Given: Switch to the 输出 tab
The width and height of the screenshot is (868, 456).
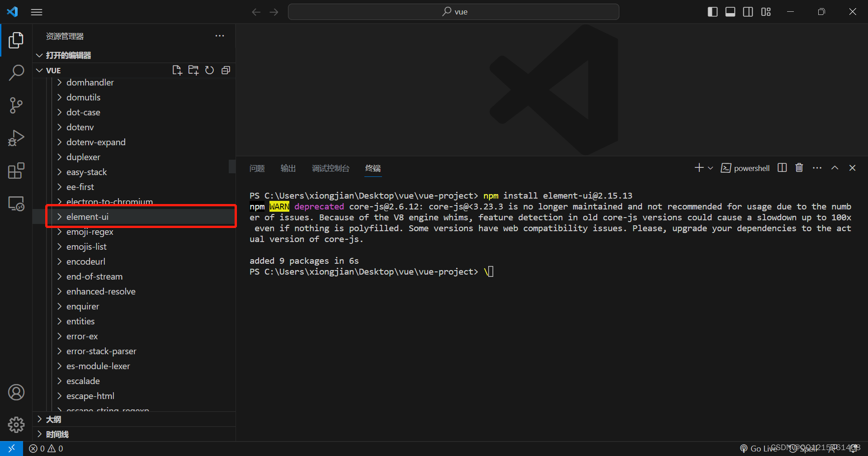Looking at the screenshot, I should (x=288, y=168).
